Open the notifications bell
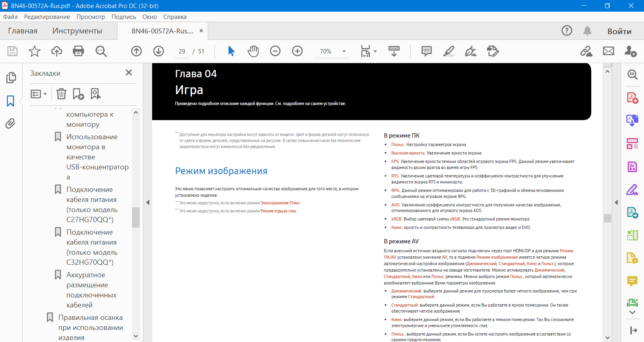 coord(588,31)
